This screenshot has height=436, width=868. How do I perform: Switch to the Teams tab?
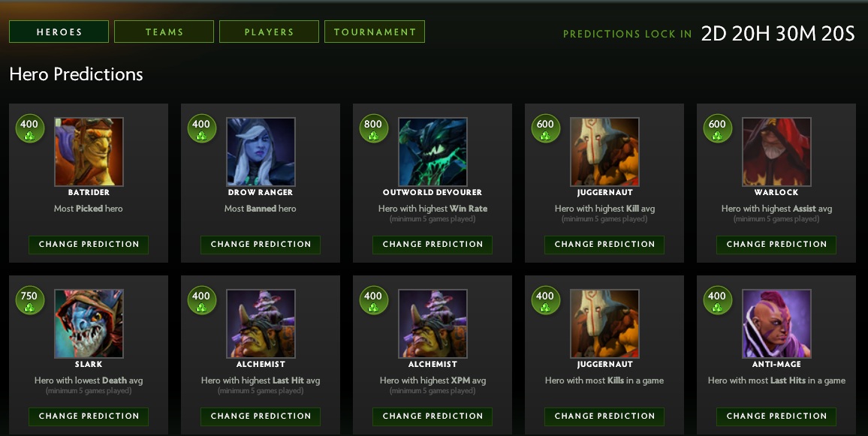(x=164, y=32)
